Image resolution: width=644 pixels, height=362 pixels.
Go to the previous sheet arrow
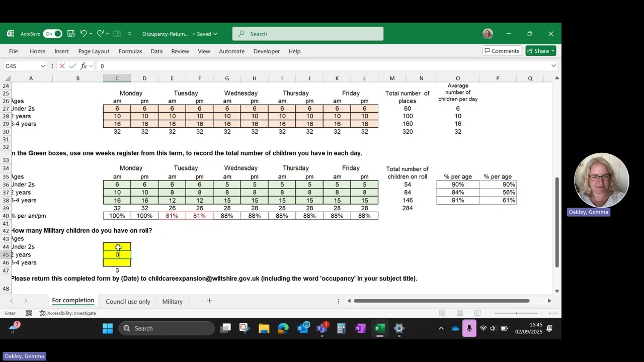12,301
